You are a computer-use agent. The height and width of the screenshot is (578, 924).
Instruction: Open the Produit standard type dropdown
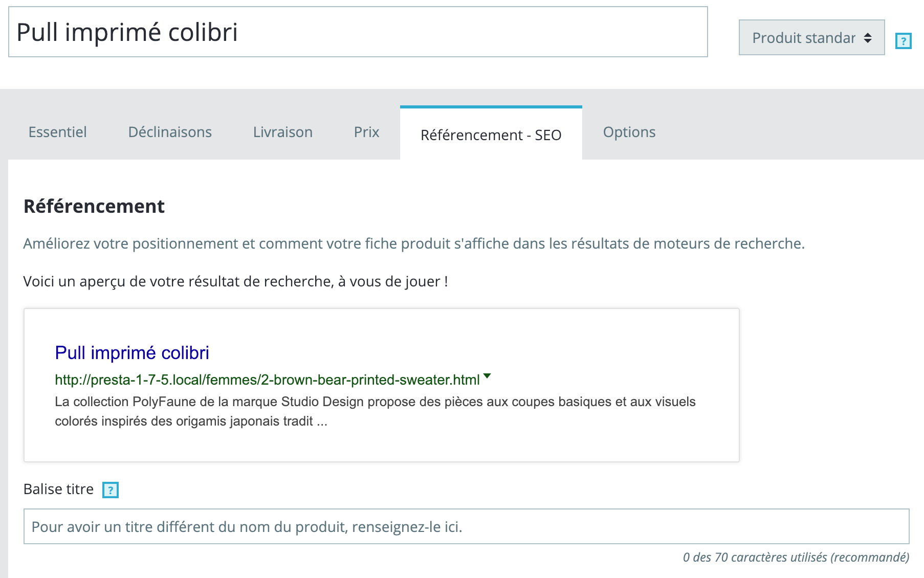[x=811, y=37]
